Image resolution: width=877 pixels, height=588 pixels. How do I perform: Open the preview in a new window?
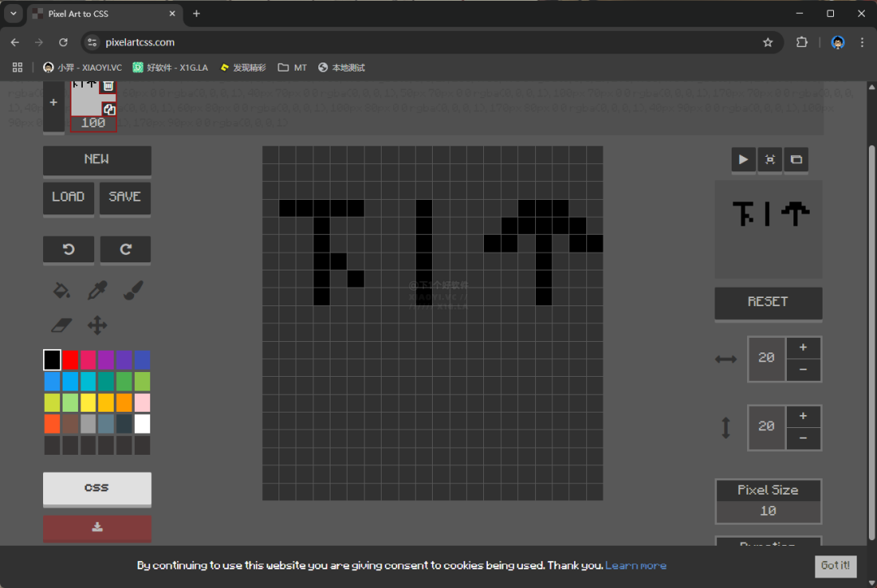pyautogui.click(x=797, y=160)
